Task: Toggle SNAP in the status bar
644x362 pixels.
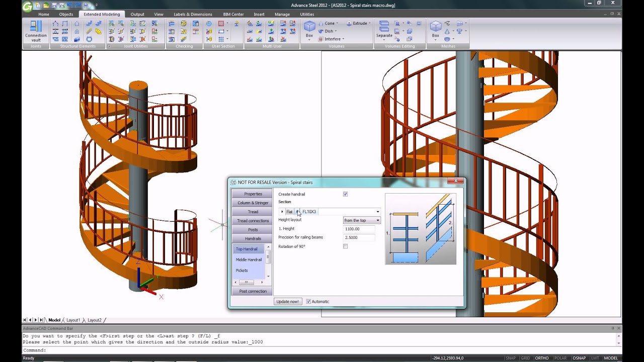Action: [x=511, y=358]
